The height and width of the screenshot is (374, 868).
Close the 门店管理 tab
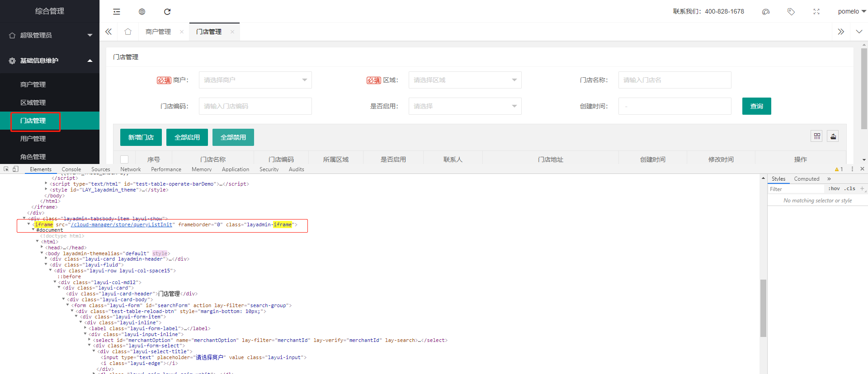click(232, 32)
